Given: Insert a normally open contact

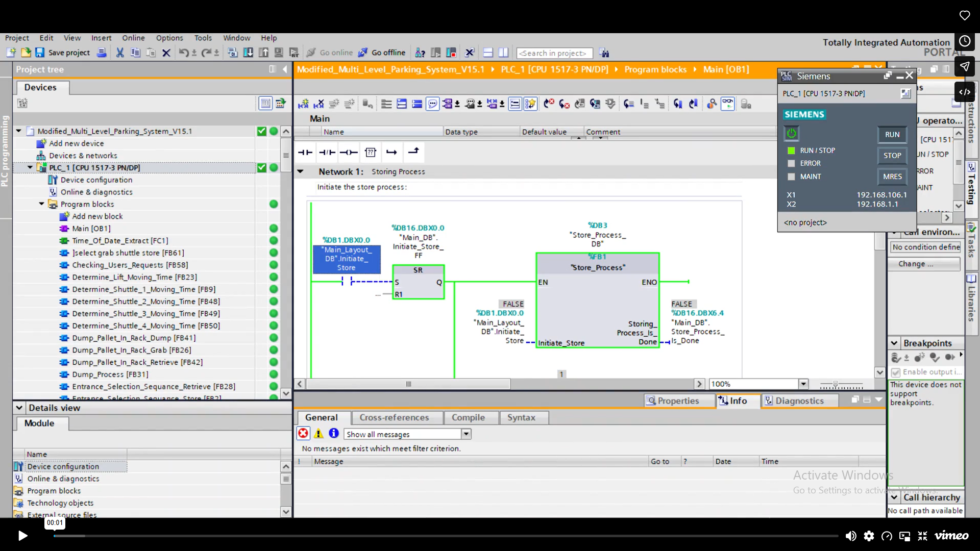Looking at the screenshot, I should (x=305, y=152).
